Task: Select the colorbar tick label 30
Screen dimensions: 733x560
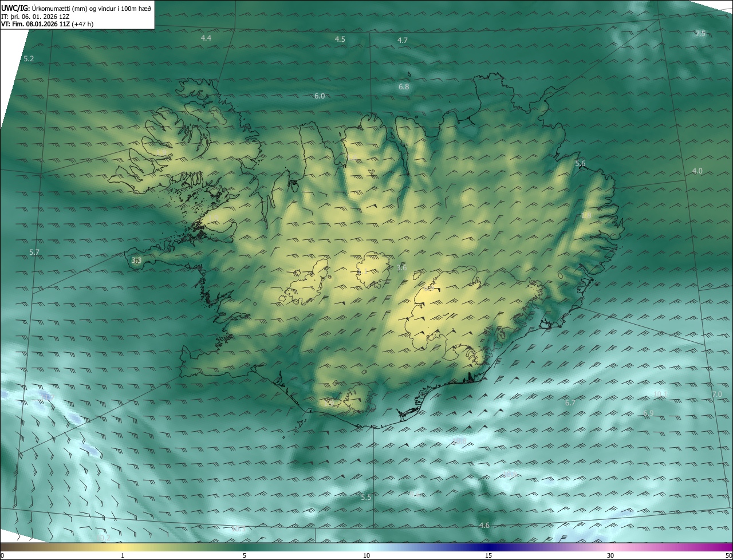Action: coord(610,555)
